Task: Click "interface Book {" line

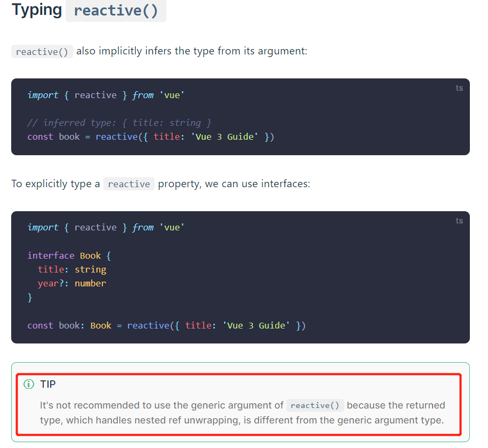Action: pos(69,255)
